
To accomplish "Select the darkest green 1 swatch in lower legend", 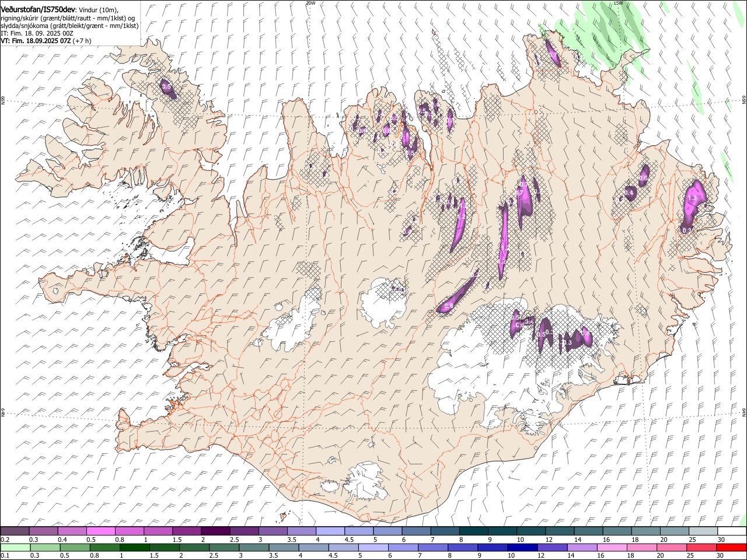I will pyautogui.click(x=135, y=548).
